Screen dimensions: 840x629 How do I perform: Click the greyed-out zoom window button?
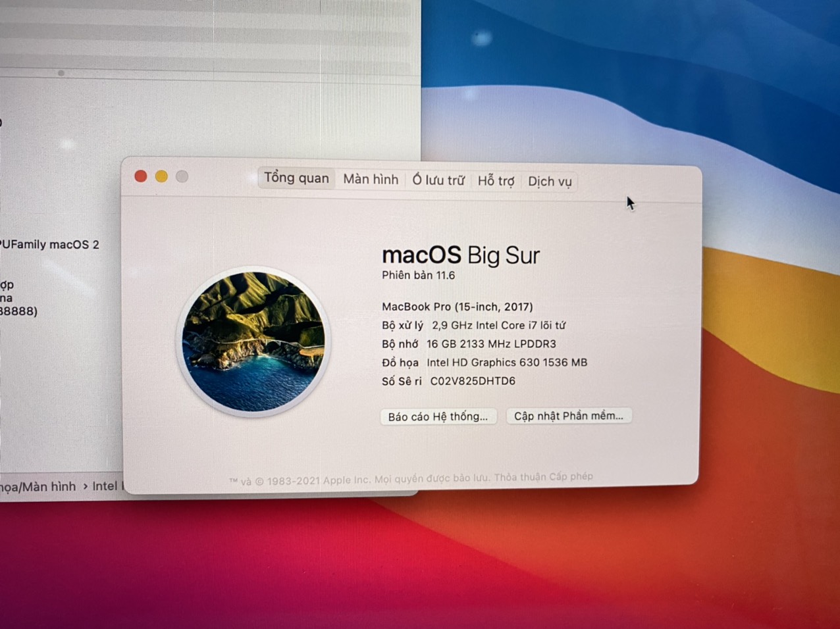[182, 176]
